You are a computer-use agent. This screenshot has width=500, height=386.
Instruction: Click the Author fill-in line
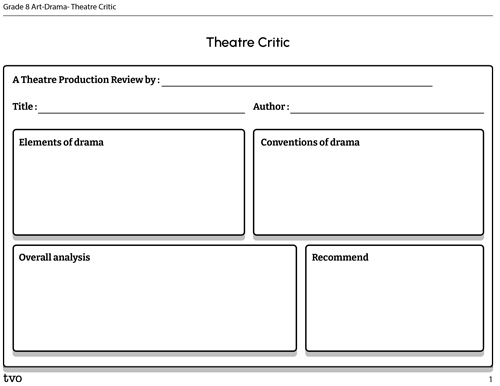pyautogui.click(x=387, y=113)
